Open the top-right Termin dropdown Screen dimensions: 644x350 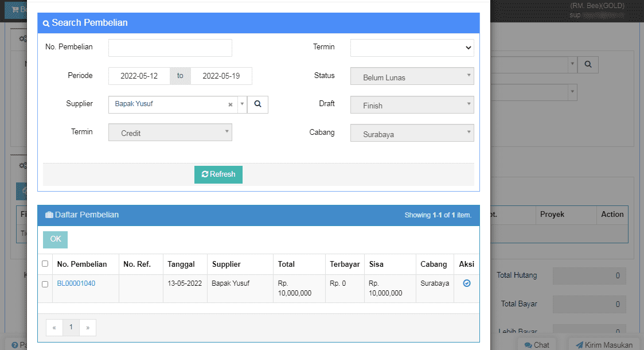(x=412, y=48)
